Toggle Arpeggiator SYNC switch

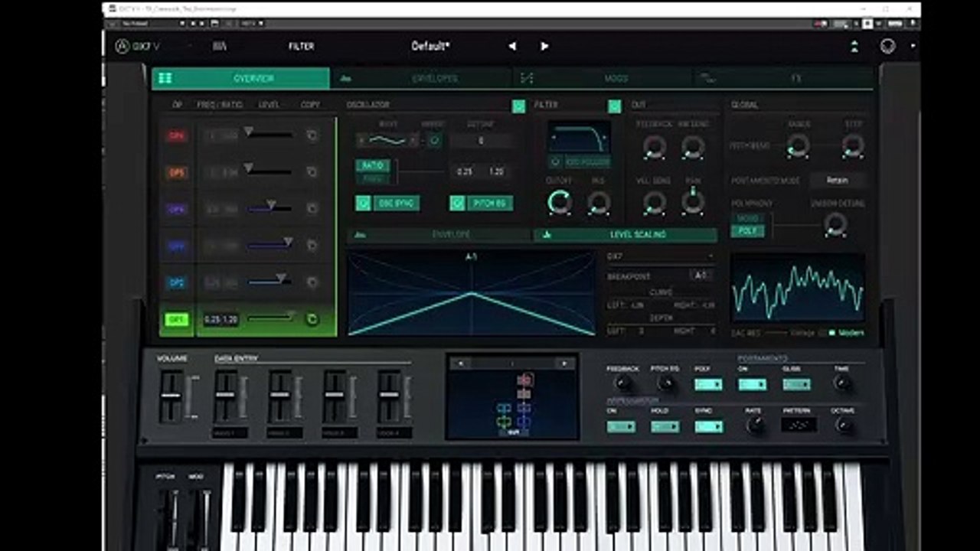point(708,426)
